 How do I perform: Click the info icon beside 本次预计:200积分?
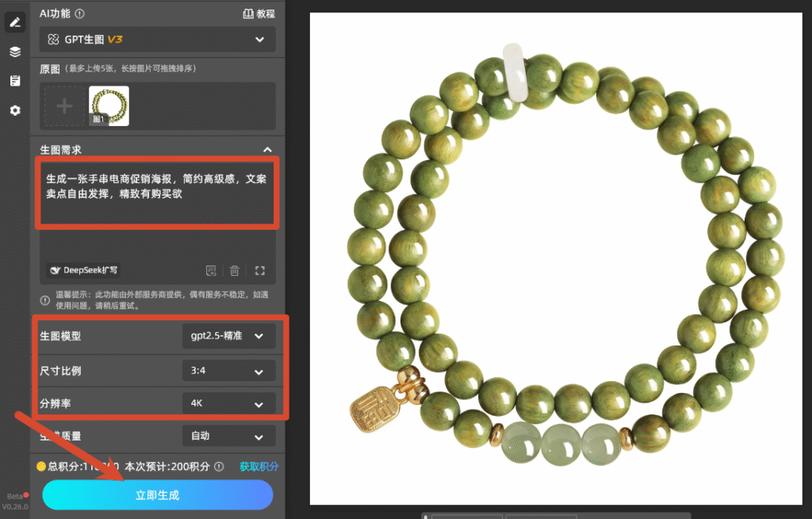pyautogui.click(x=220, y=467)
